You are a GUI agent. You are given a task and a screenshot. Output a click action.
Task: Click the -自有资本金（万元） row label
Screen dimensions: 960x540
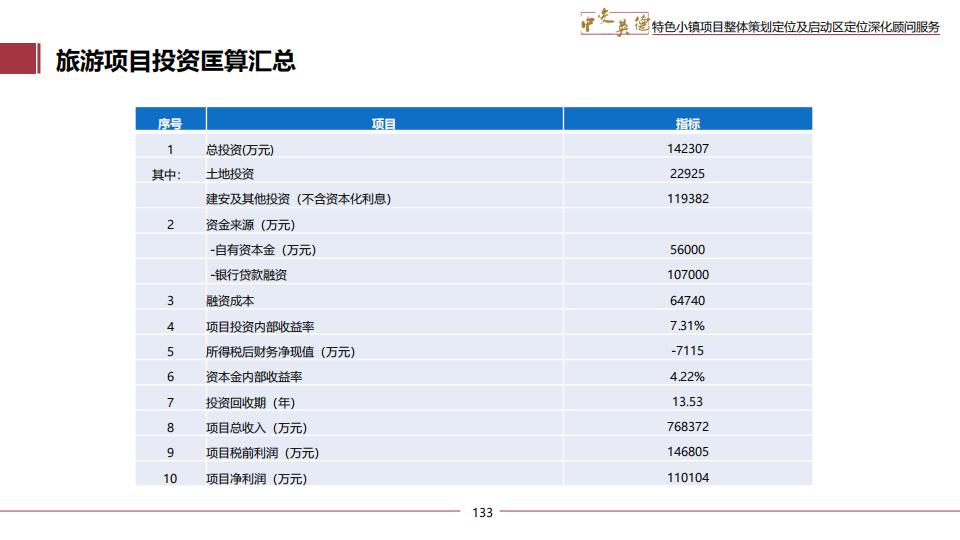[263, 250]
